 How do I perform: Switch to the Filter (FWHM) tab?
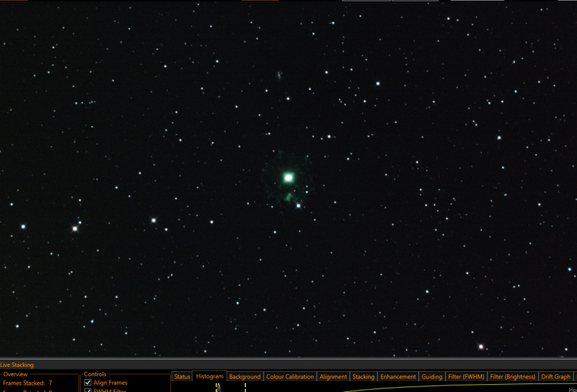(x=466, y=377)
